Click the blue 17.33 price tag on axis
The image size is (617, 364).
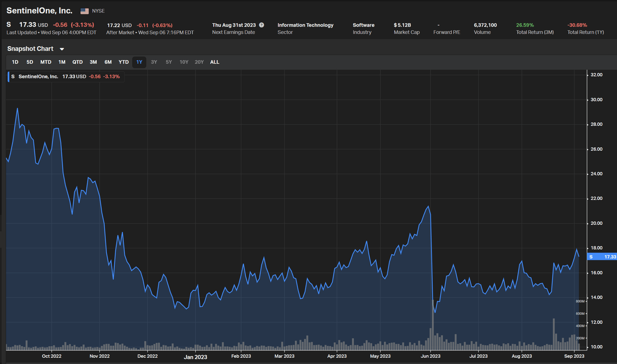pyautogui.click(x=603, y=257)
